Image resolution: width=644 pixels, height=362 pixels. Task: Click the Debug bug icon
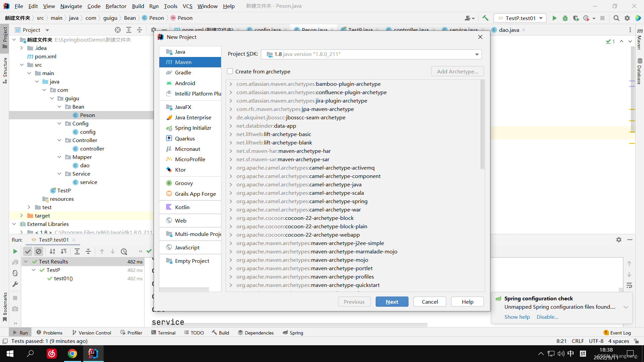coord(565,18)
